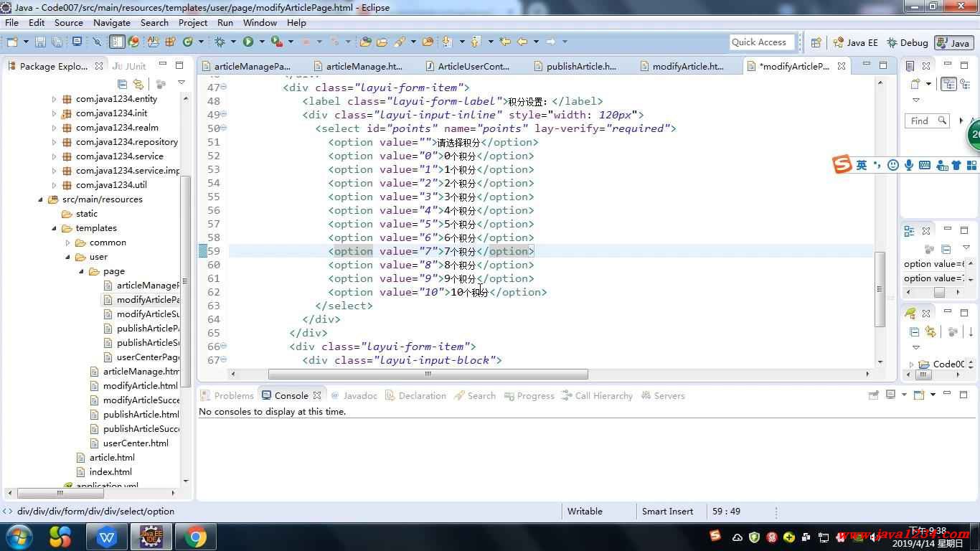The height and width of the screenshot is (551, 980).
Task: Maximize the Package Explorer panel
Action: click(179, 65)
